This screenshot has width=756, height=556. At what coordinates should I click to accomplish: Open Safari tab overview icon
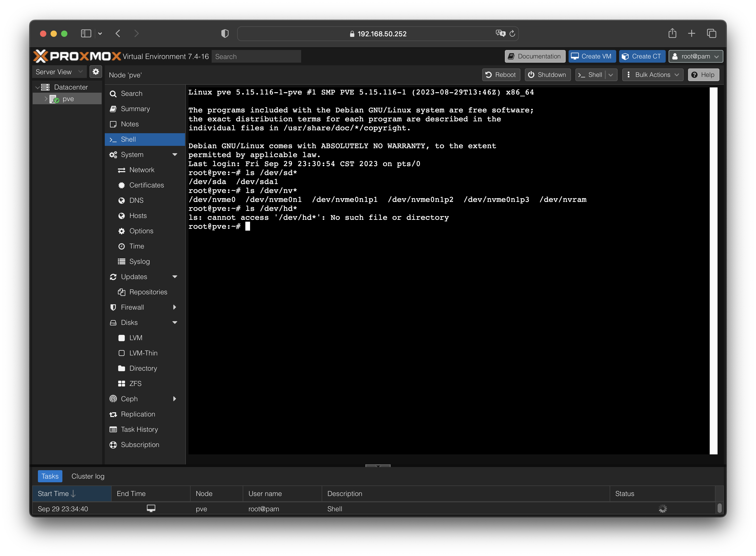coord(711,33)
